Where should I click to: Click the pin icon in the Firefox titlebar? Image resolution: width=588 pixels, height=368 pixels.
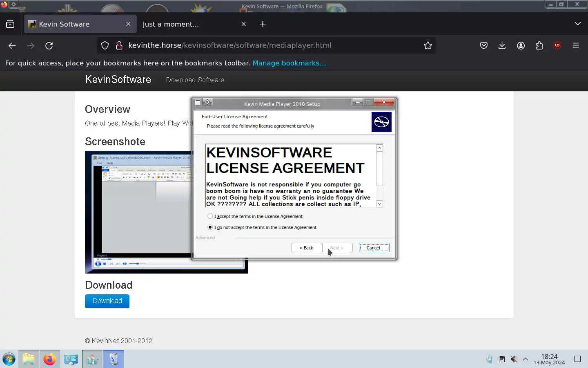tap(13, 4)
